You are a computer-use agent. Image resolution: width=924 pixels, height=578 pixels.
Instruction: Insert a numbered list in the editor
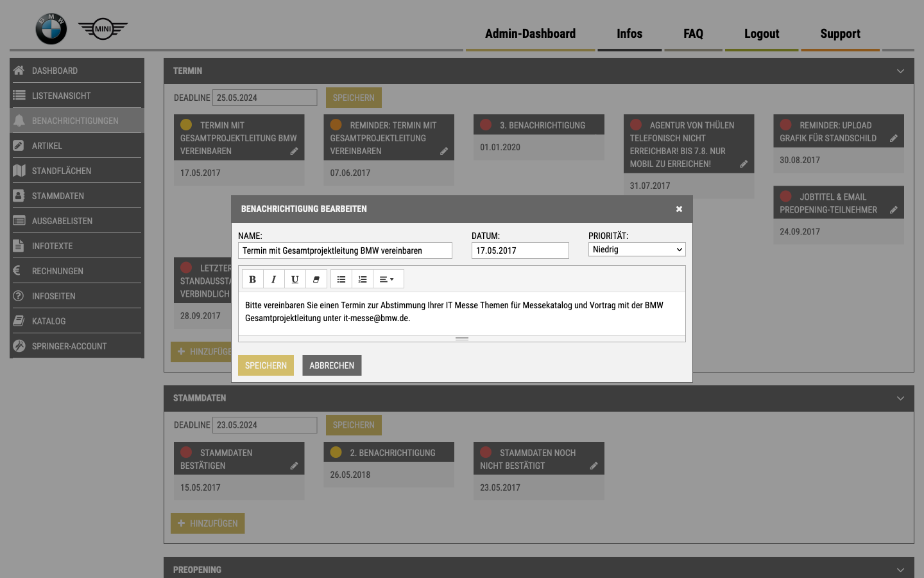[363, 279]
